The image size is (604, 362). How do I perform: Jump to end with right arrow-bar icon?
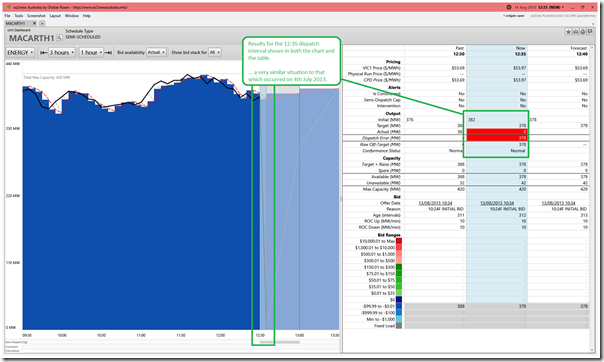click(x=108, y=52)
